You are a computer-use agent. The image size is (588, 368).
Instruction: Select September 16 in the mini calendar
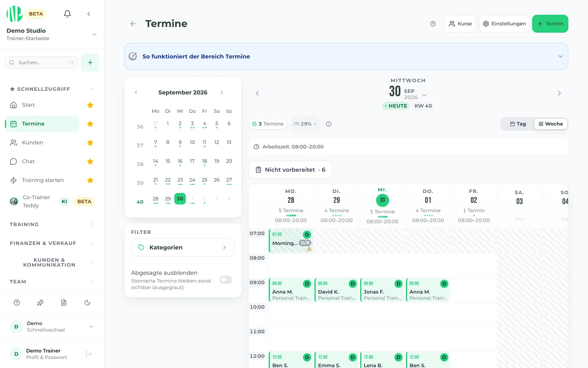point(180,162)
